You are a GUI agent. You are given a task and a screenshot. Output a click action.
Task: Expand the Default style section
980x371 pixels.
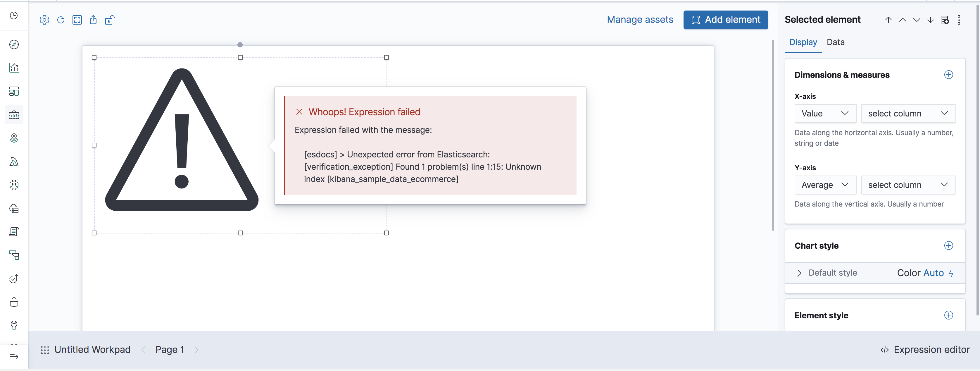pyautogui.click(x=799, y=273)
